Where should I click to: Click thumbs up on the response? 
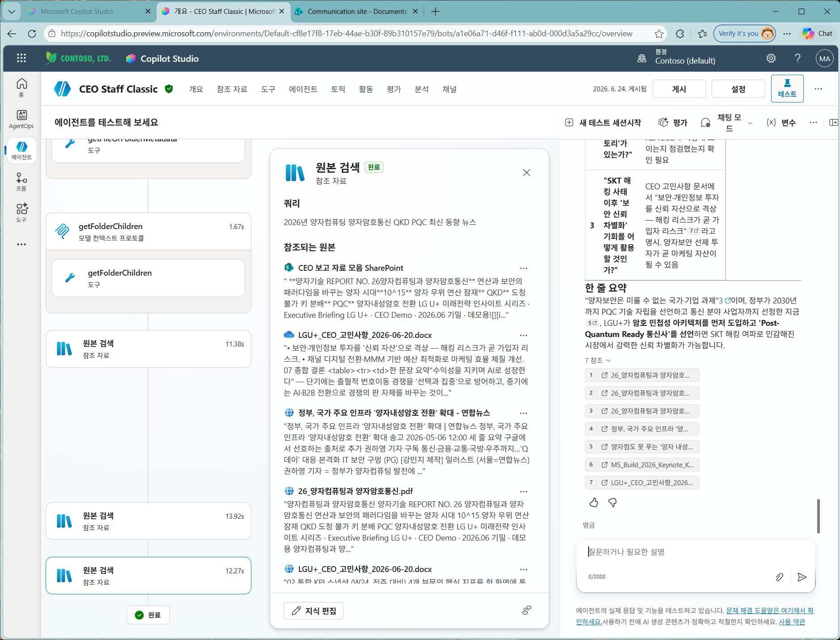[594, 503]
